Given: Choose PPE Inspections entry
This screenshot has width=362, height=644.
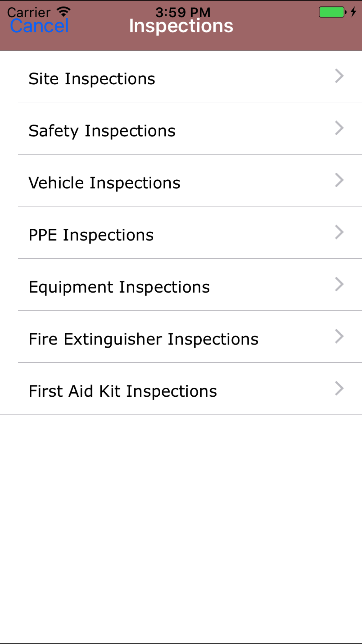Looking at the screenshot, I should 91,235.
